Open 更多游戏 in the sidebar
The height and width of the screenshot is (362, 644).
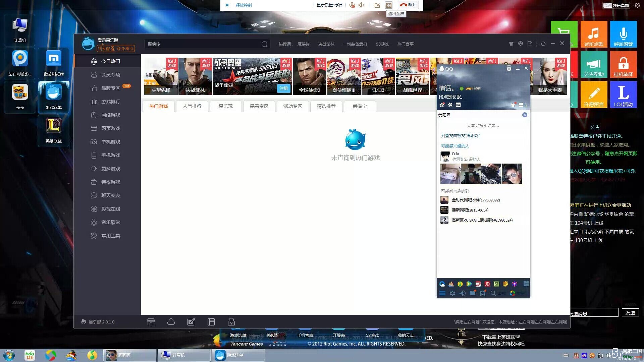107,169
